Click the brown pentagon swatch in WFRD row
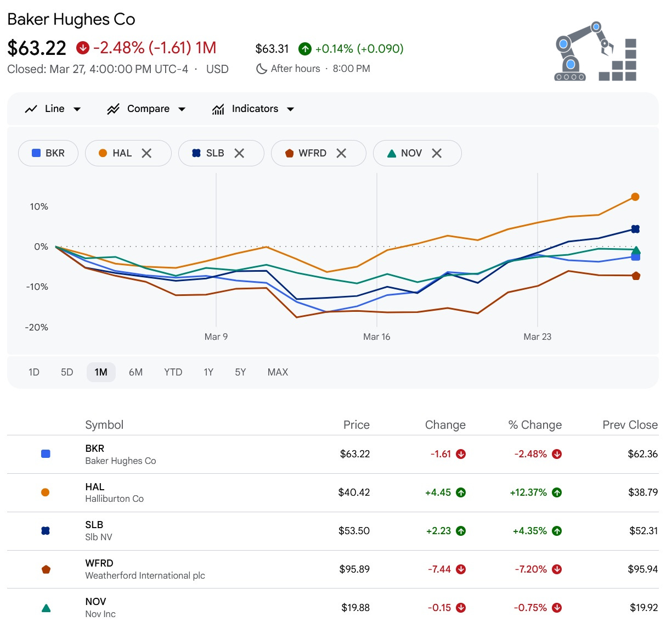The width and height of the screenshot is (672, 633). [x=46, y=569]
